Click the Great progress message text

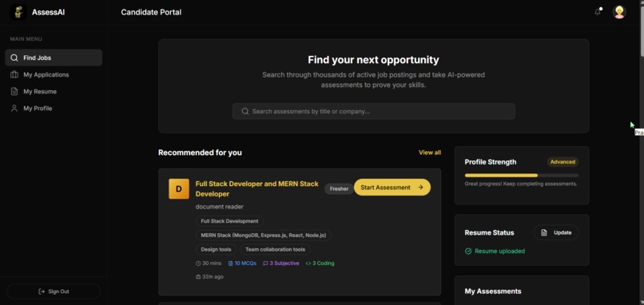(521, 184)
